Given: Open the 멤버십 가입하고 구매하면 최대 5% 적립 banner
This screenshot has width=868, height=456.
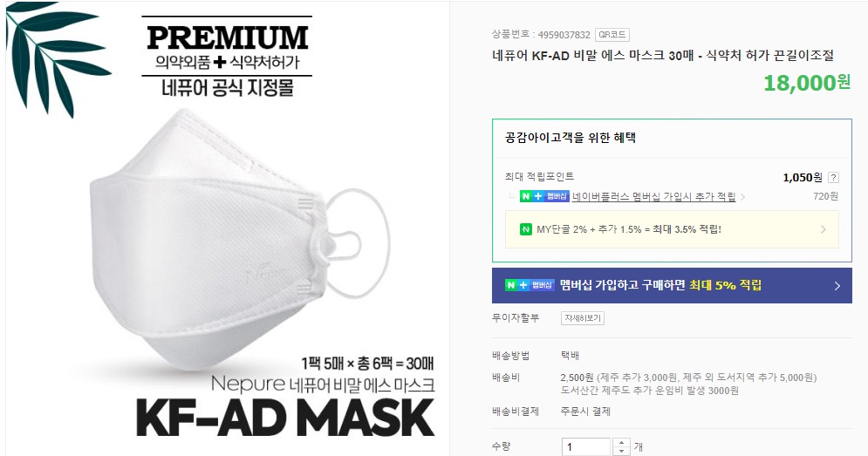Looking at the screenshot, I should [672, 286].
